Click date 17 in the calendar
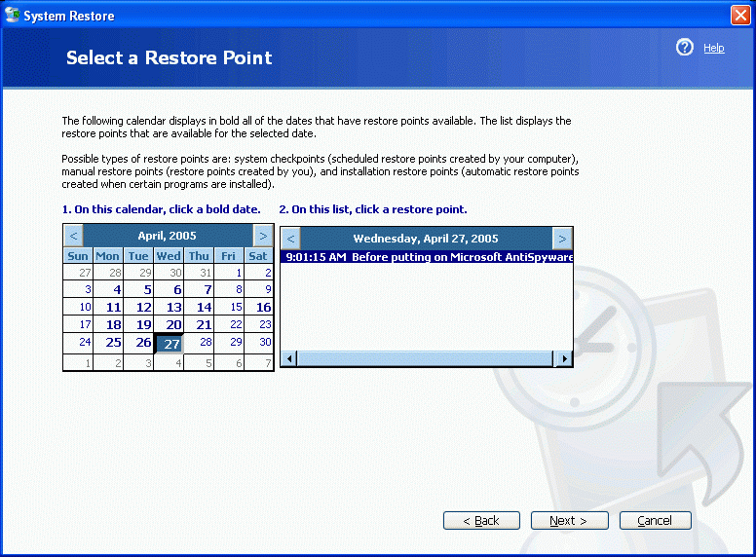The width and height of the screenshot is (756, 557). pos(79,324)
